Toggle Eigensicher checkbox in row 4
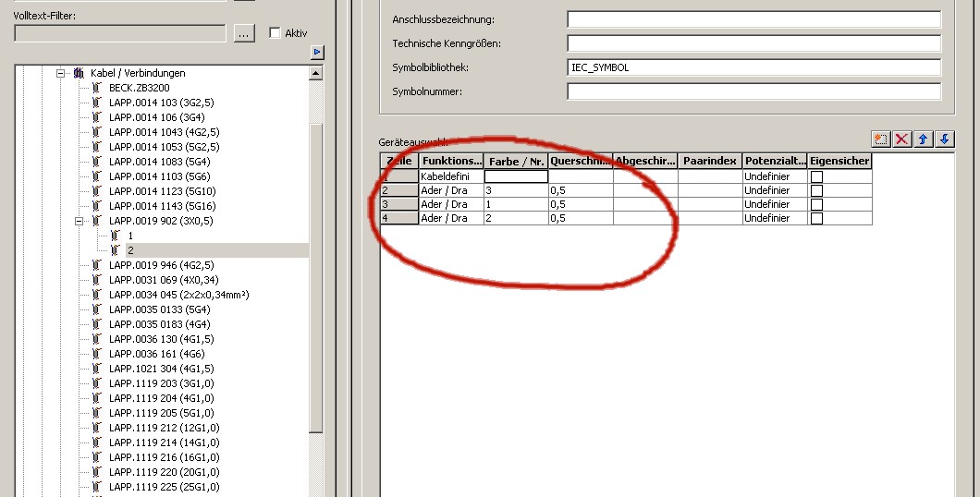980x497 pixels. click(x=816, y=218)
